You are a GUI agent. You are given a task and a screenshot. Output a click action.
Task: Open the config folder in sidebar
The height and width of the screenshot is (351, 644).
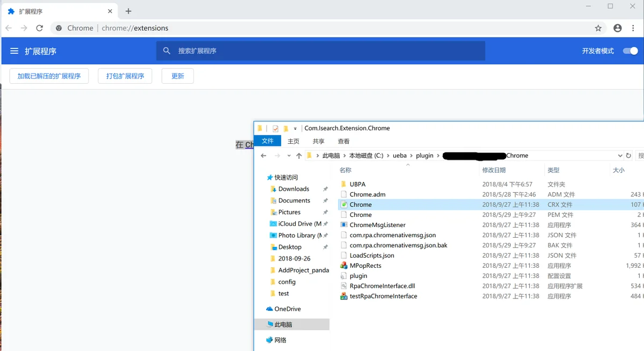(287, 282)
